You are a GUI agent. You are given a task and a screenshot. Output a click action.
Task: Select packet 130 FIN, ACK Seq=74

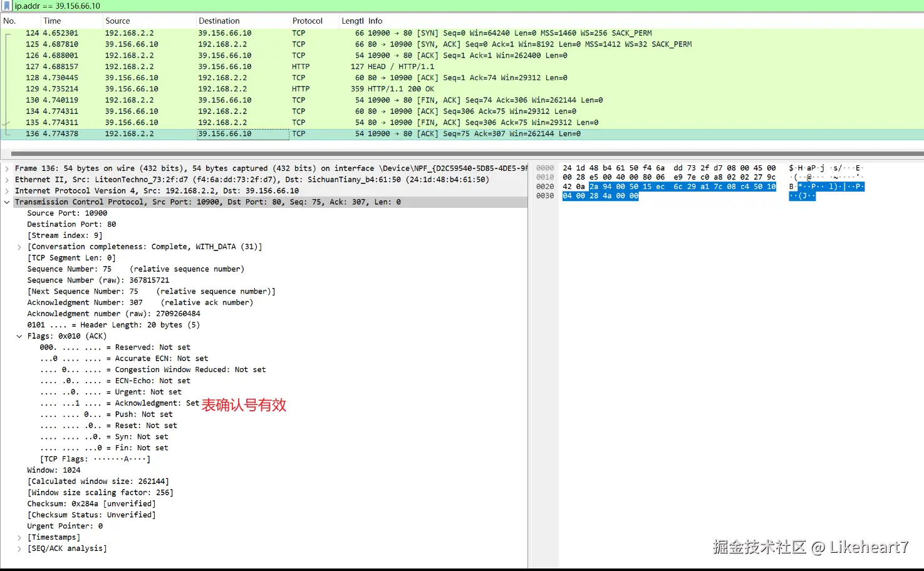[x=462, y=100]
